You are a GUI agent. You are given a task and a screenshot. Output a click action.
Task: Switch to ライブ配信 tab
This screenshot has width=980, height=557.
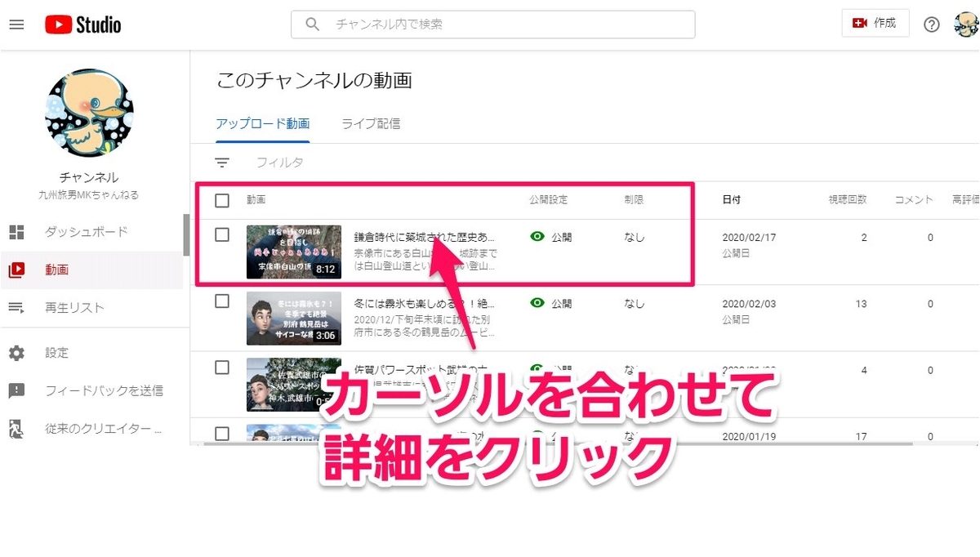(371, 124)
